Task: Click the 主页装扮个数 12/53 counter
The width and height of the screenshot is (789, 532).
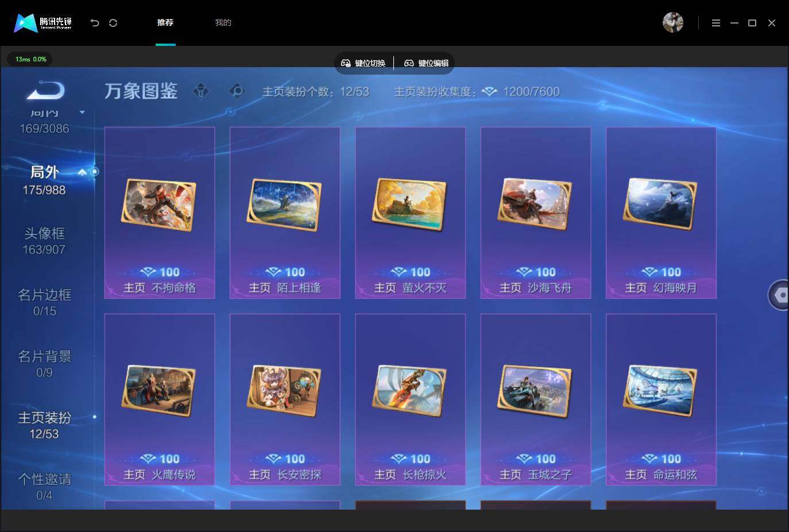Action: [x=316, y=92]
